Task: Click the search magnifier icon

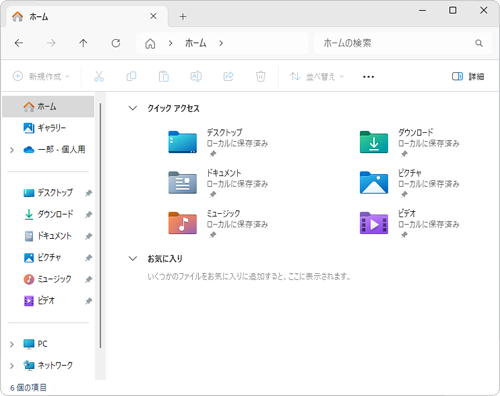Action: tap(479, 43)
